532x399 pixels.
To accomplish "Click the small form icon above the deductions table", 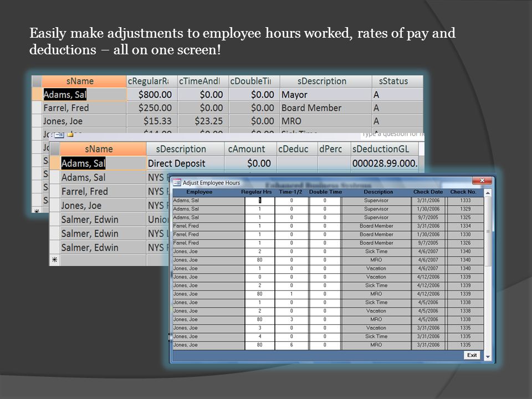I will coord(59,135).
